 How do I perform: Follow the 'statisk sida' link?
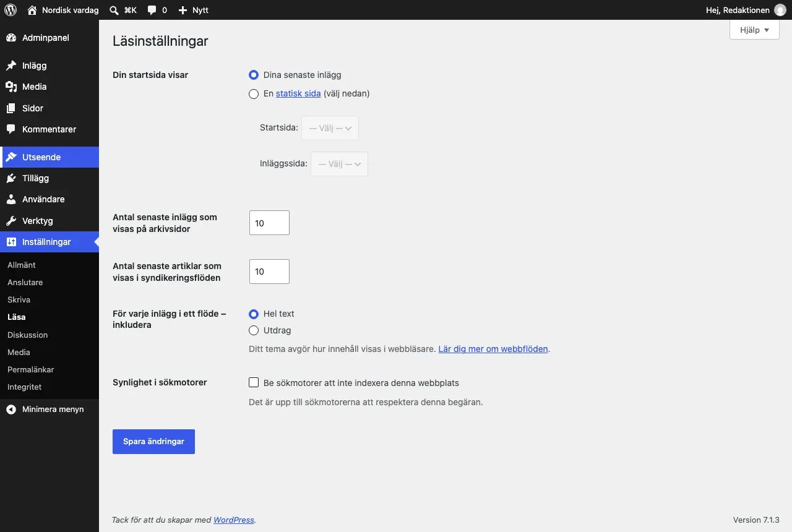point(298,93)
